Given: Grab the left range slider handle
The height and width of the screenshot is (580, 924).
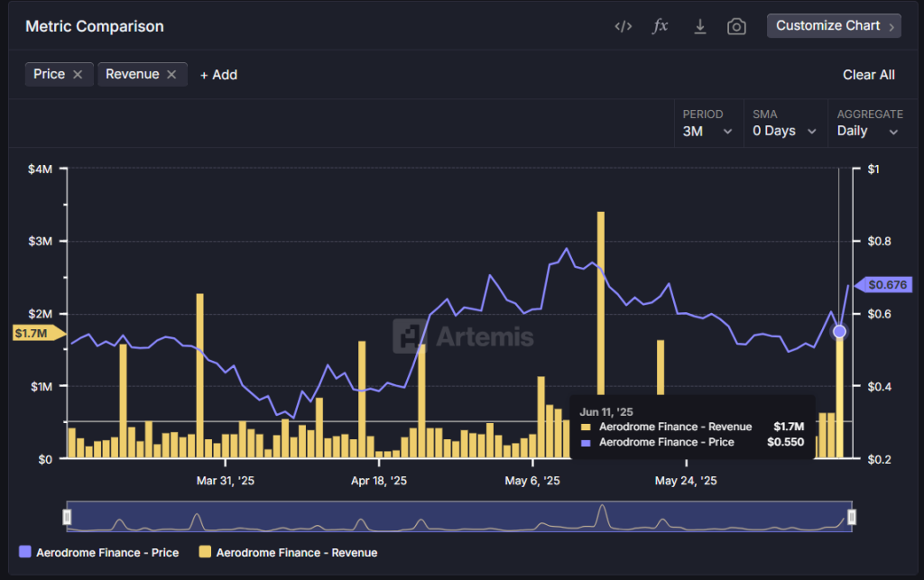Looking at the screenshot, I should coord(67,517).
